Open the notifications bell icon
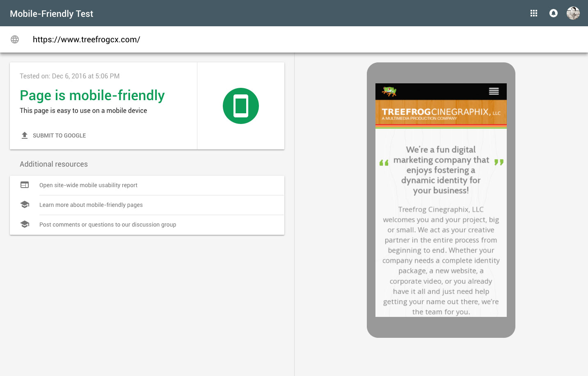588x376 pixels. click(x=554, y=13)
